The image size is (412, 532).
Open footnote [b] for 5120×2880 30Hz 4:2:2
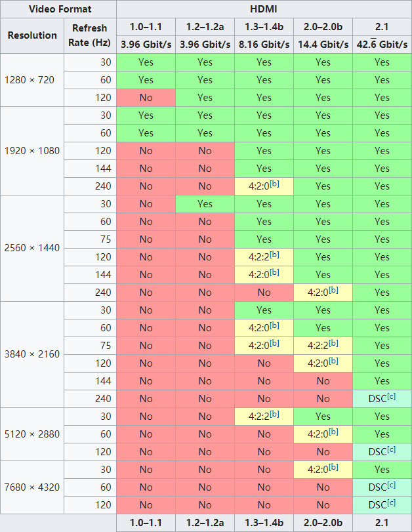click(x=274, y=414)
